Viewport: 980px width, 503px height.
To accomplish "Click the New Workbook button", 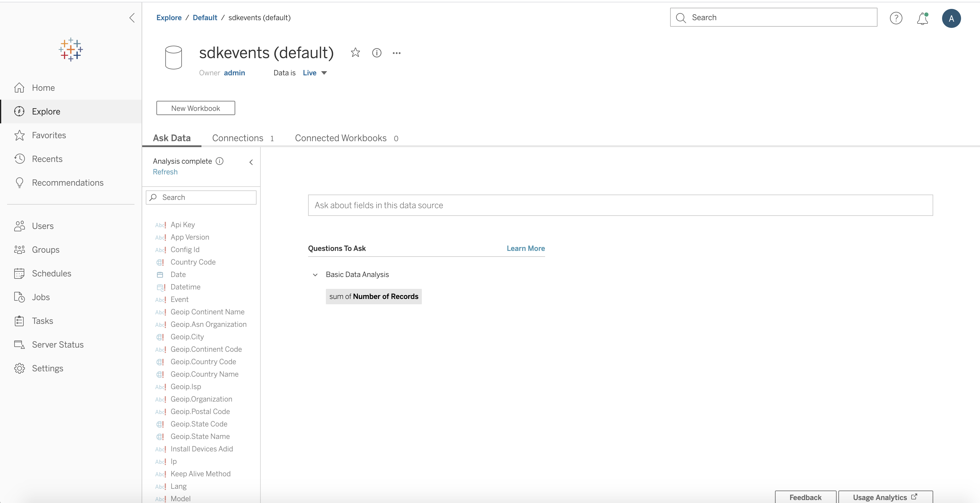I will (x=196, y=108).
